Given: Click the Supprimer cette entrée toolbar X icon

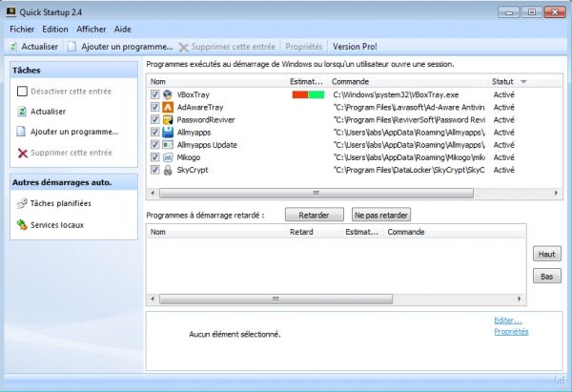Looking at the screenshot, I should 183,47.
